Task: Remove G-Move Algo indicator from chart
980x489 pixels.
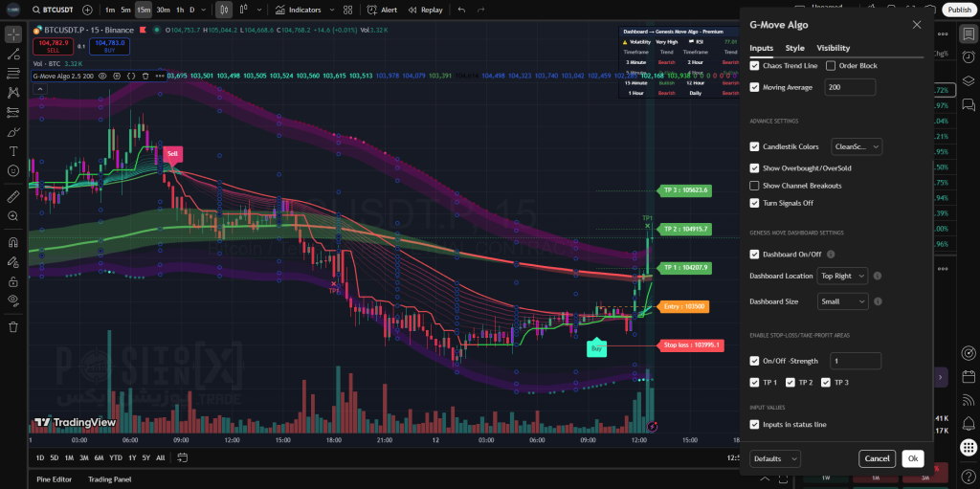Action: (x=145, y=76)
